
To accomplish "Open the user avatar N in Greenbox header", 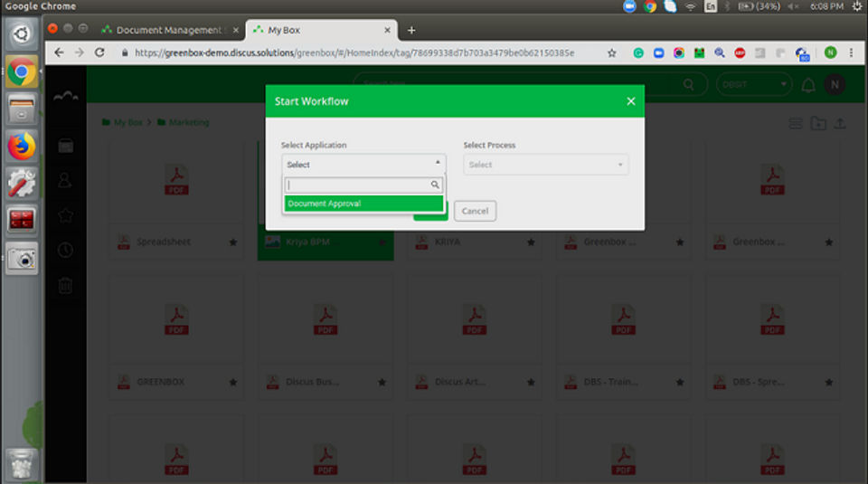I will 835,85.
